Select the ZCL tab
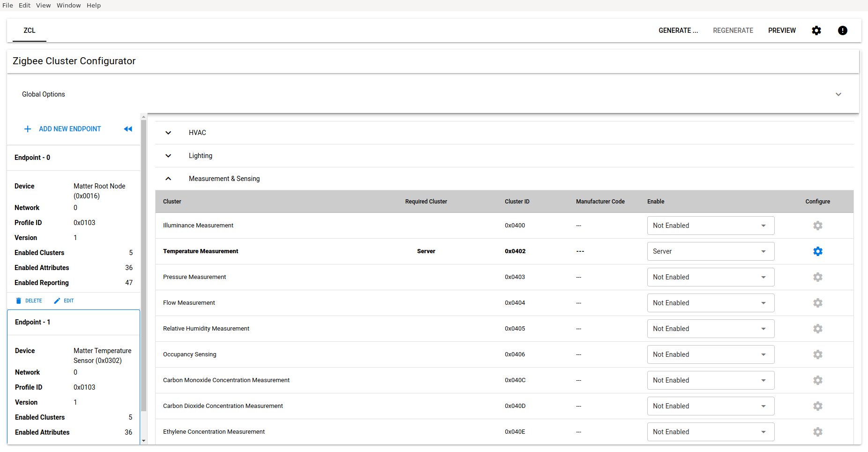This screenshot has height=452, width=868. [x=30, y=30]
